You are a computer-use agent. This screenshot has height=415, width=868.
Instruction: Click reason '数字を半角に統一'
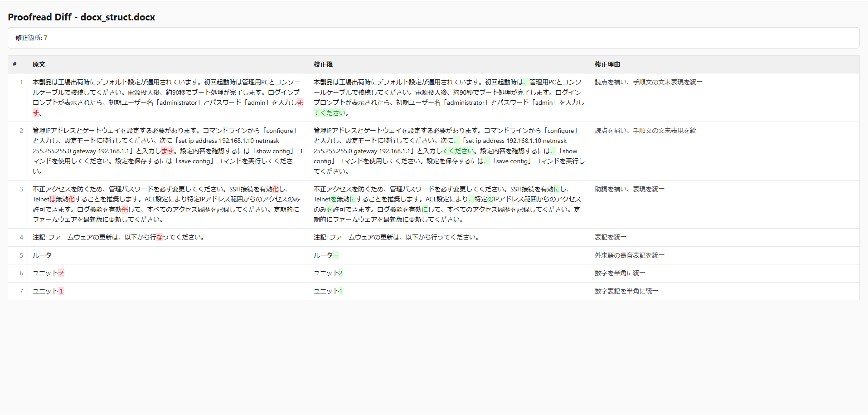click(x=620, y=273)
